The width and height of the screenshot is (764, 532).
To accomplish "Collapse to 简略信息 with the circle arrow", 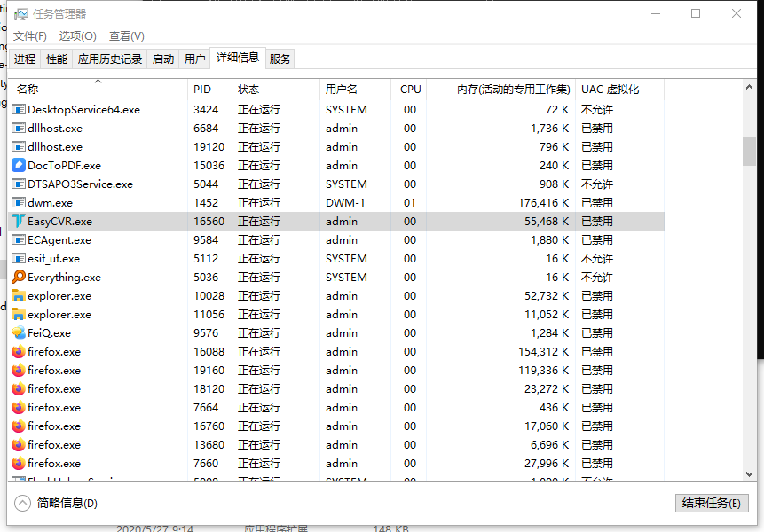I will coord(22,503).
